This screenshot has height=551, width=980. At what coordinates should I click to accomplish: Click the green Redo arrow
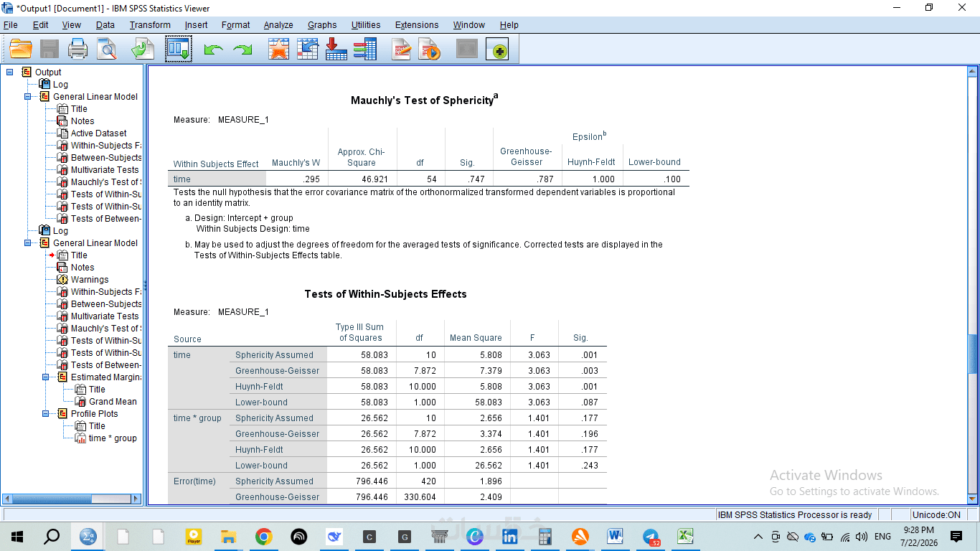(x=242, y=50)
